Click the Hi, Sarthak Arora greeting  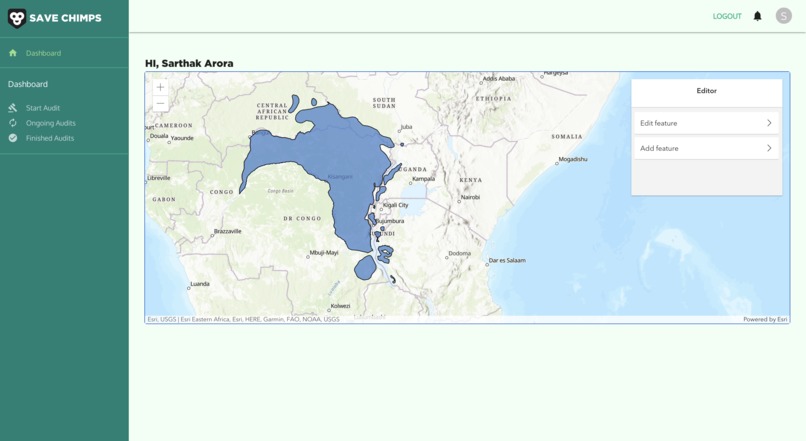pos(189,63)
